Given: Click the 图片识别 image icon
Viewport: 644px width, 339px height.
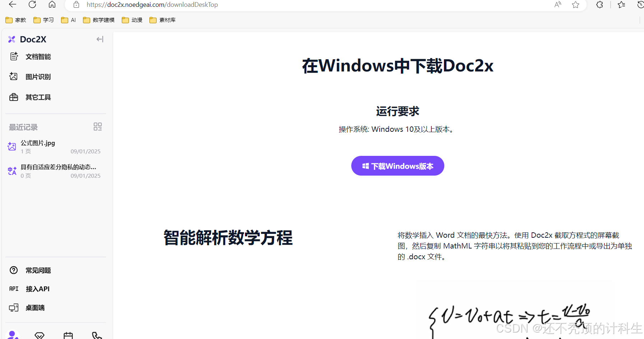Looking at the screenshot, I should coord(14,76).
